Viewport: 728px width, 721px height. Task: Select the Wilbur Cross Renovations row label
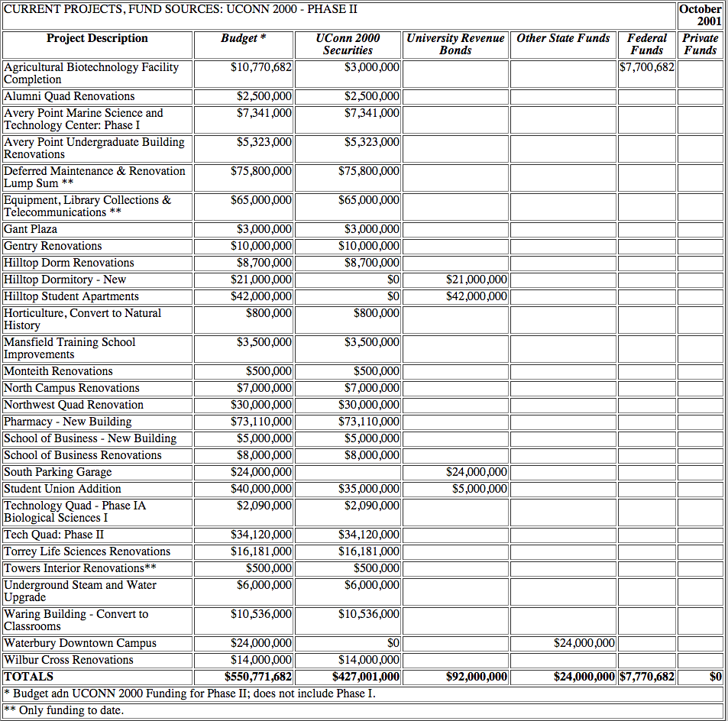(69, 660)
